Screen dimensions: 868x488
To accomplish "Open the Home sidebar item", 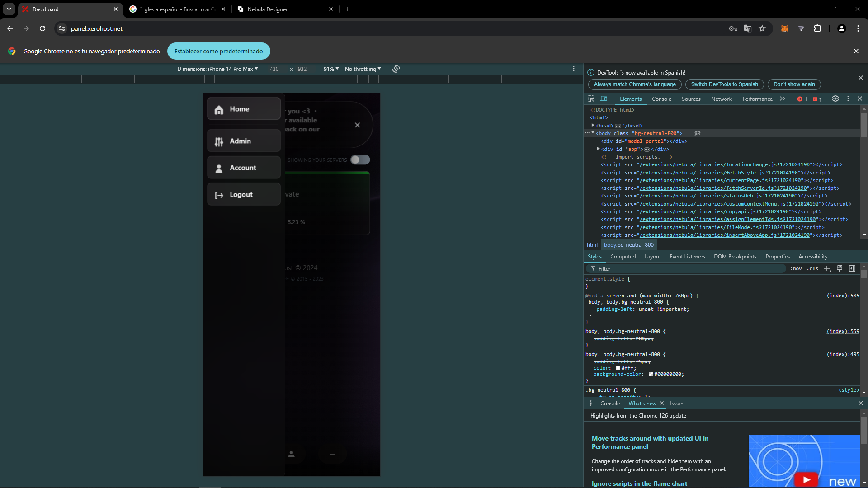I will click(x=244, y=109).
